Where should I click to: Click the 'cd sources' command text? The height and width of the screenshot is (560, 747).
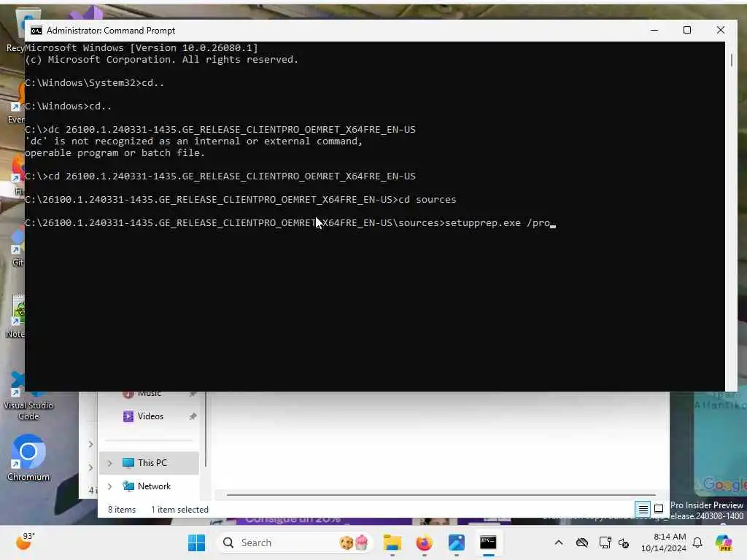click(427, 200)
